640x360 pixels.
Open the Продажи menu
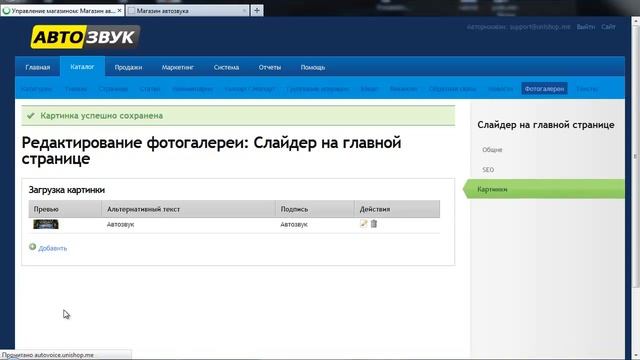[128, 67]
